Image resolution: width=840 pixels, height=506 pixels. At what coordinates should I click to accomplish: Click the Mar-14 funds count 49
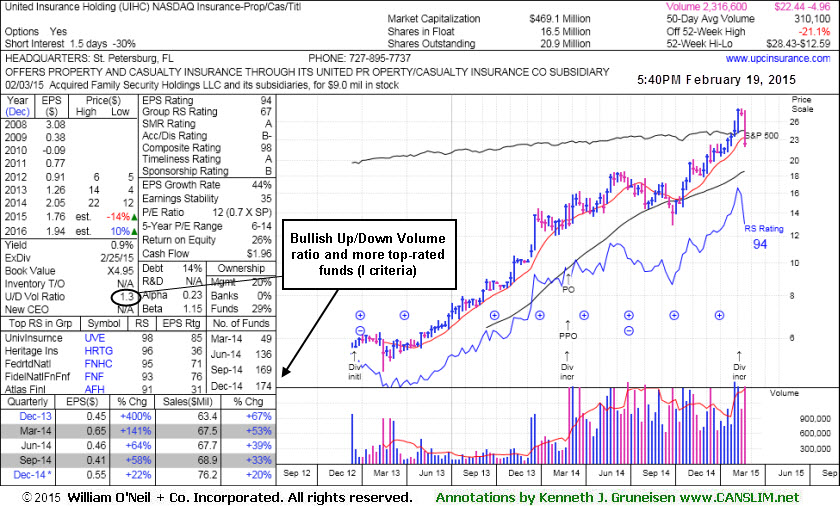(x=266, y=339)
